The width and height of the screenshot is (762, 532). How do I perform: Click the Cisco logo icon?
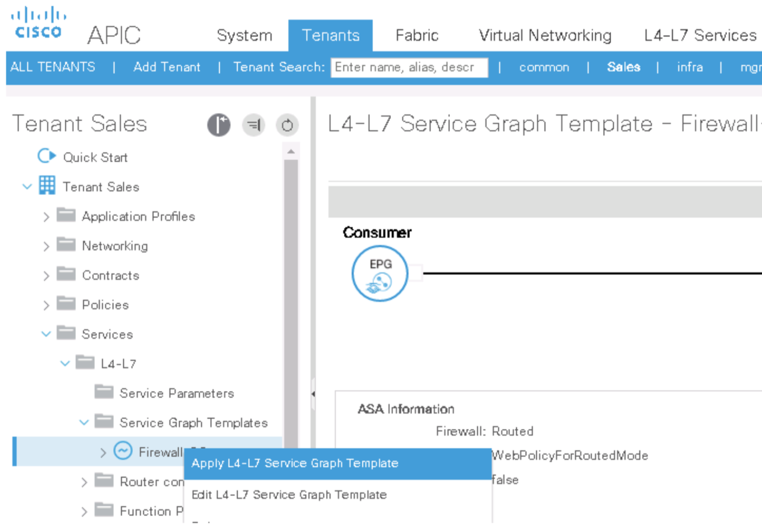tap(38, 23)
